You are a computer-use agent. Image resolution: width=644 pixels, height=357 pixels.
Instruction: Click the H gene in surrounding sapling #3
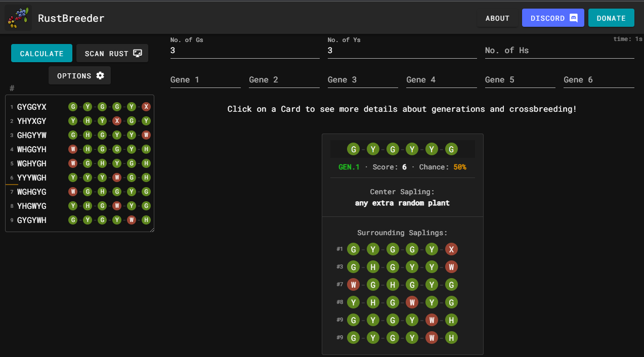[373, 266]
